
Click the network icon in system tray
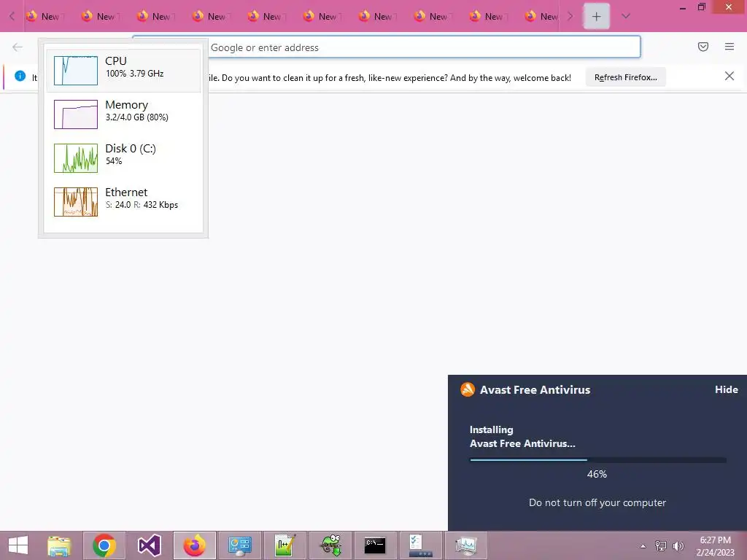pos(661,546)
